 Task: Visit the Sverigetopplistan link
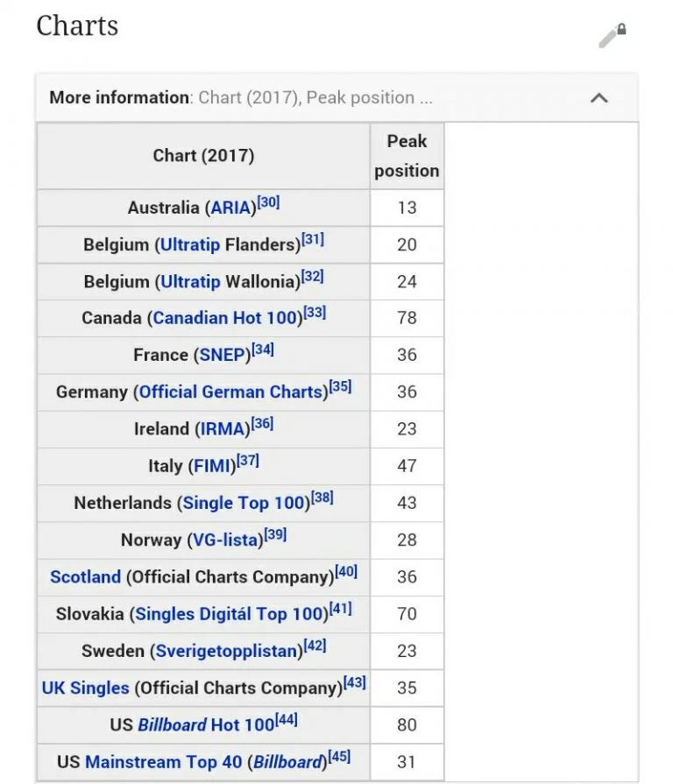tap(225, 651)
